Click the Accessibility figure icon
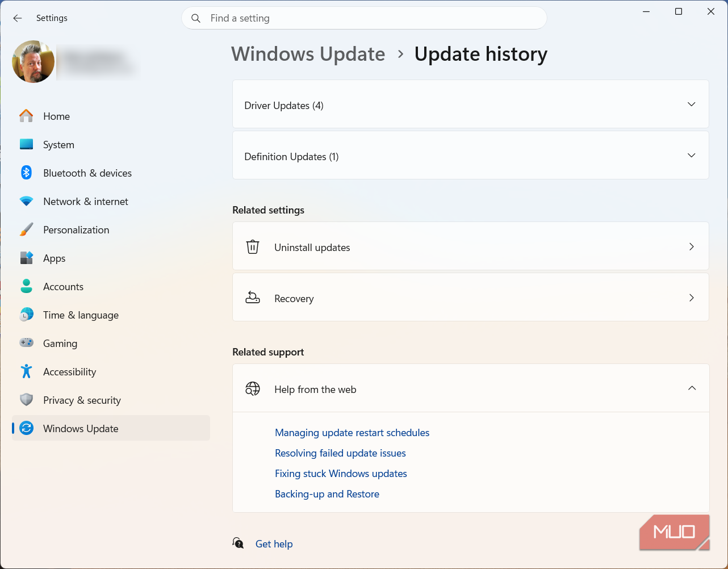The height and width of the screenshot is (569, 728). [26, 371]
